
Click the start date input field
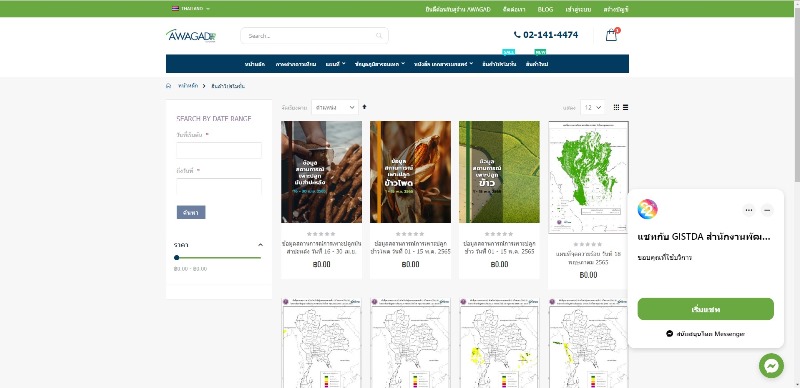coord(219,151)
